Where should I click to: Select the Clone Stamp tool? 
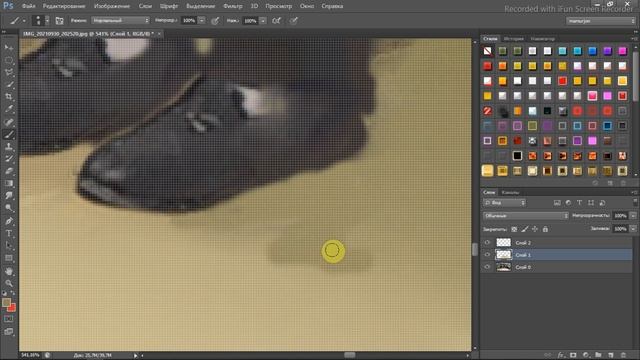tap(9, 147)
